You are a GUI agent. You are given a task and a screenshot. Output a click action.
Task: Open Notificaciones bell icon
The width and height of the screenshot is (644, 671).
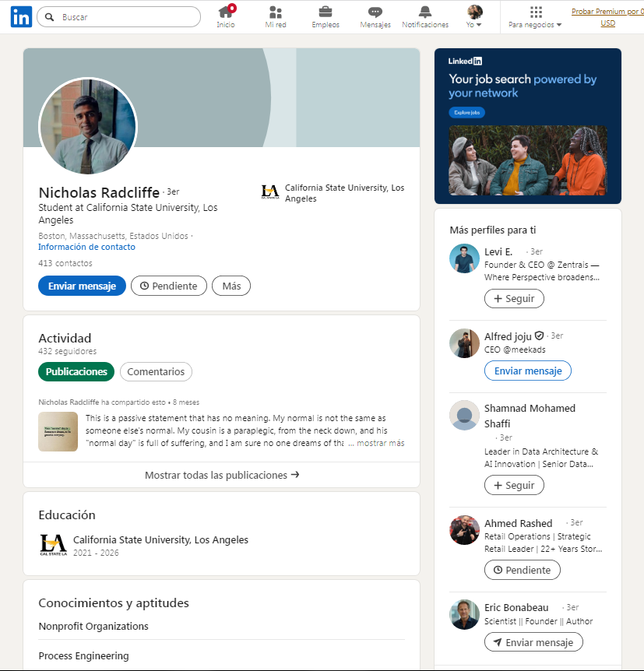[425, 16]
